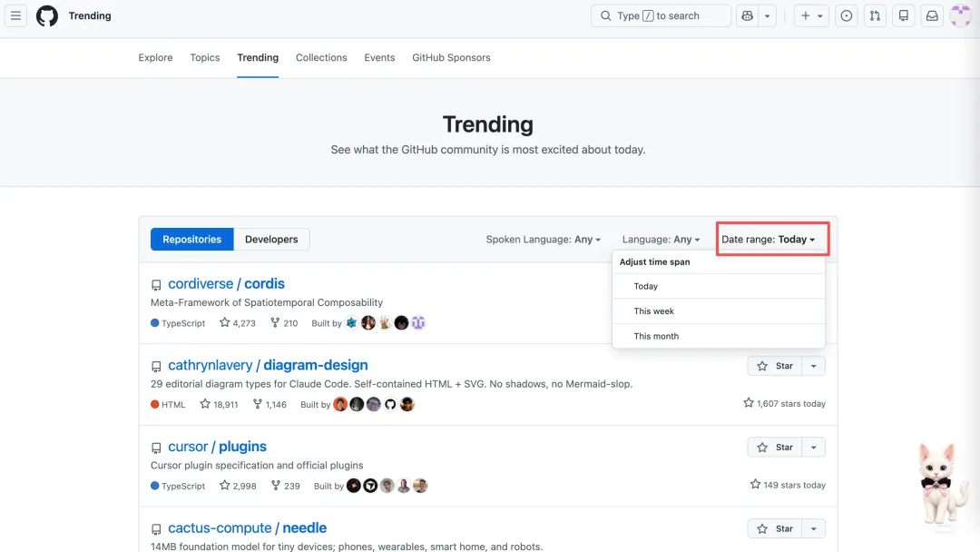This screenshot has width=980, height=552.
Task: Choose Today in the time span menu
Action: tap(719, 286)
